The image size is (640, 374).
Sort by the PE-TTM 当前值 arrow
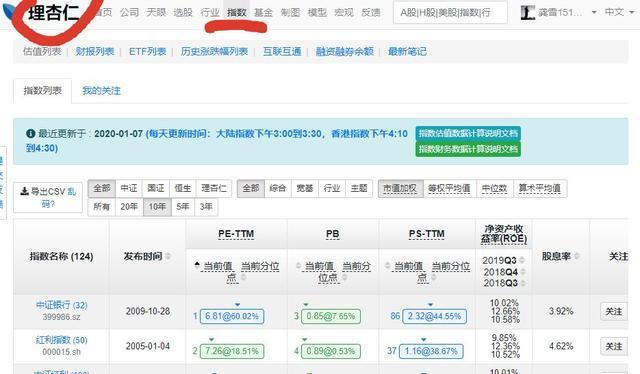(x=197, y=265)
